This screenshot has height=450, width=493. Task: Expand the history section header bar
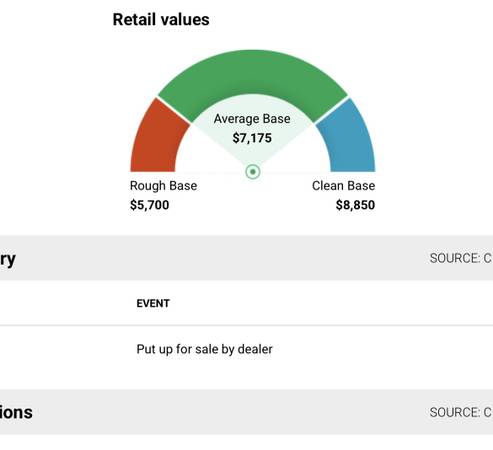pyautogui.click(x=246, y=258)
